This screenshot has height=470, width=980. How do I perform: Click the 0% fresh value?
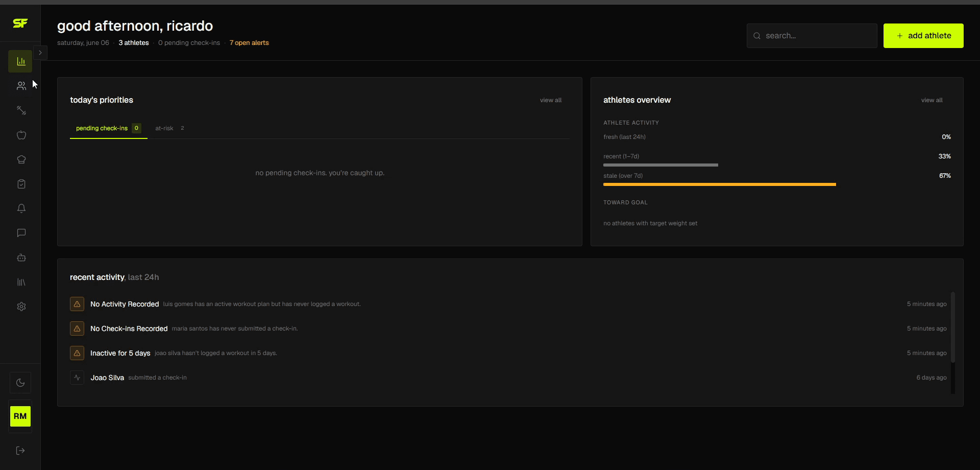tap(946, 137)
